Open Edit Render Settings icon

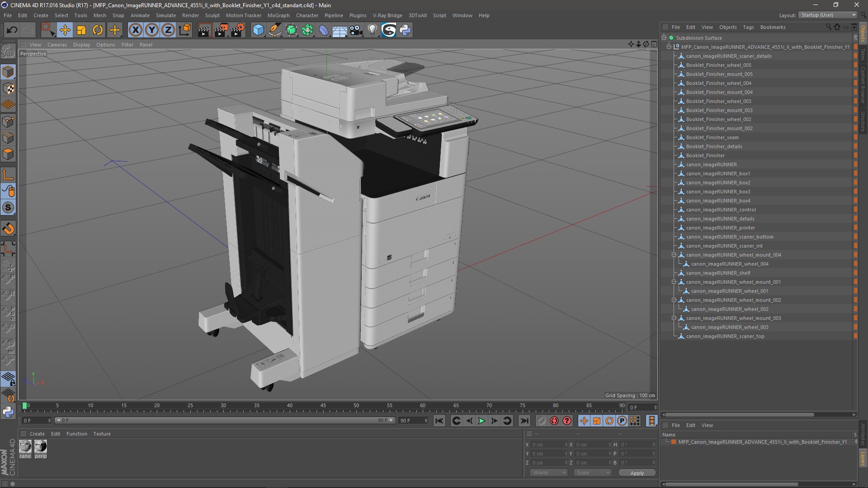pos(238,30)
